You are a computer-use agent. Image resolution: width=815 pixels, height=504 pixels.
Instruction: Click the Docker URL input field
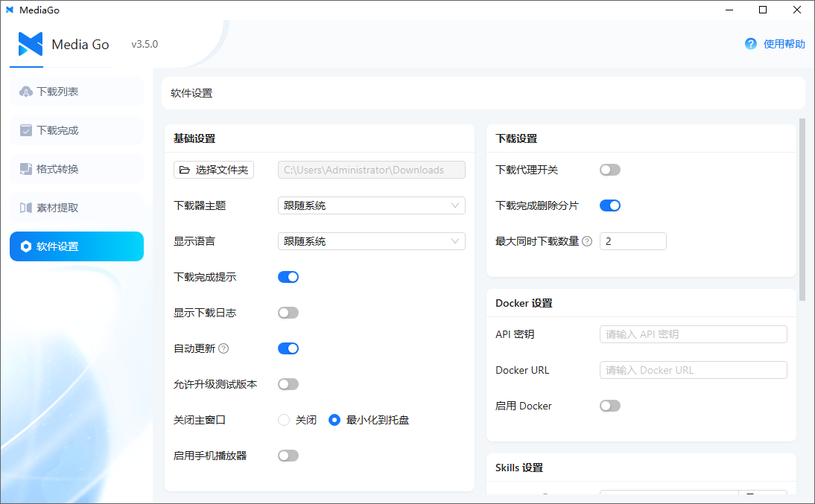click(694, 371)
